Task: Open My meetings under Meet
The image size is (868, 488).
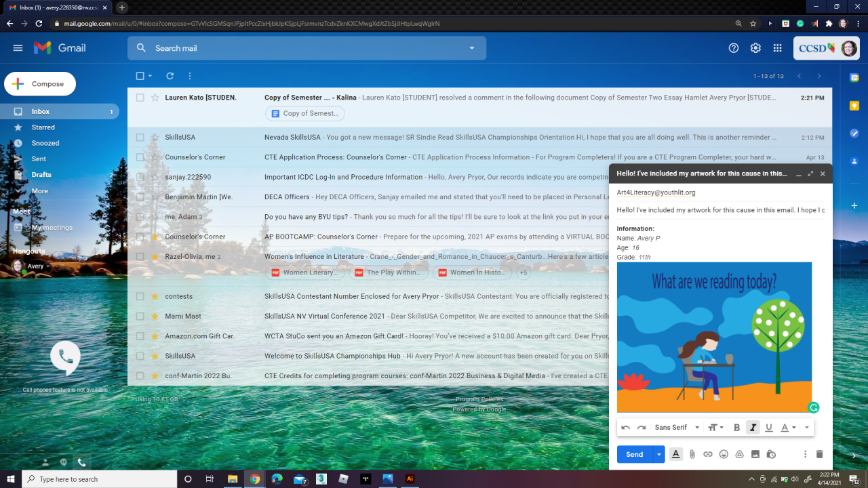Action: pyautogui.click(x=52, y=228)
